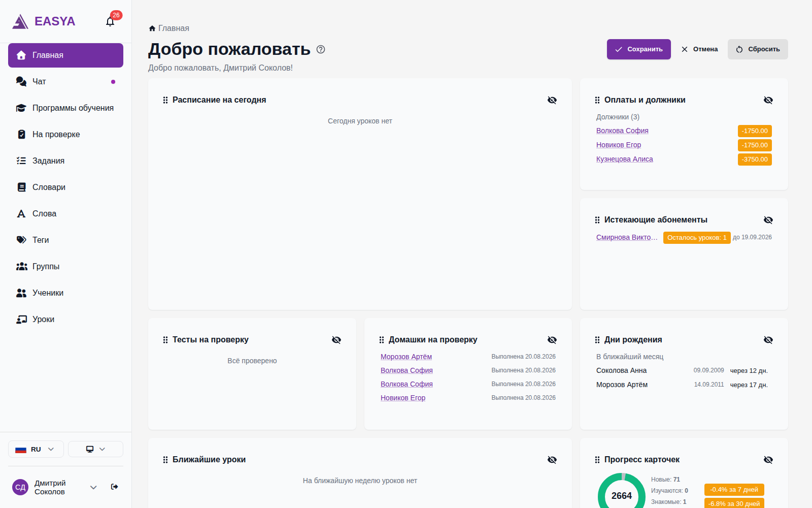Expand the Дмитрий Соколов user menu chevron
Screen dimensions: 812x508
pyautogui.click(x=93, y=487)
